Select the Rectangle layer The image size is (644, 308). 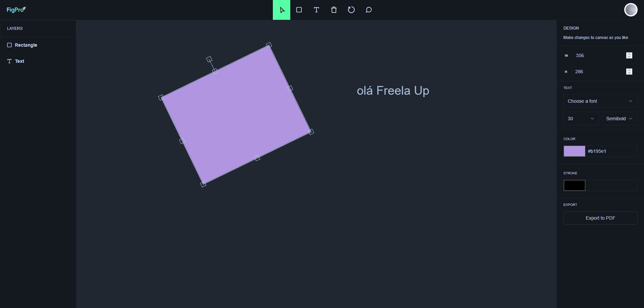pos(26,45)
